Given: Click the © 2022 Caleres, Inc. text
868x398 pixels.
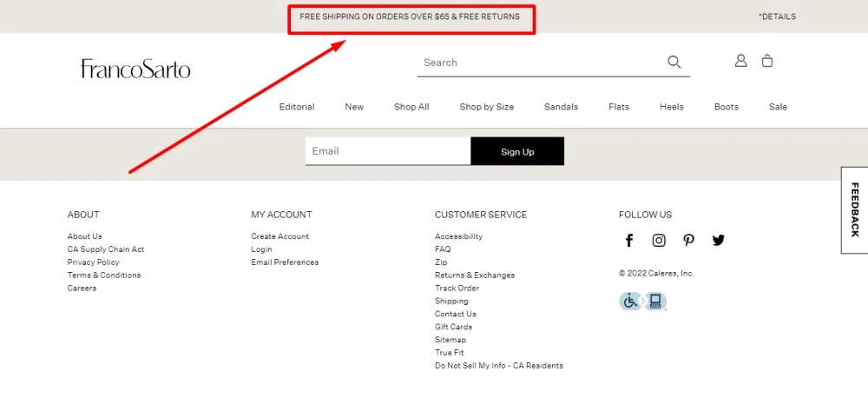Looking at the screenshot, I should pyautogui.click(x=656, y=273).
